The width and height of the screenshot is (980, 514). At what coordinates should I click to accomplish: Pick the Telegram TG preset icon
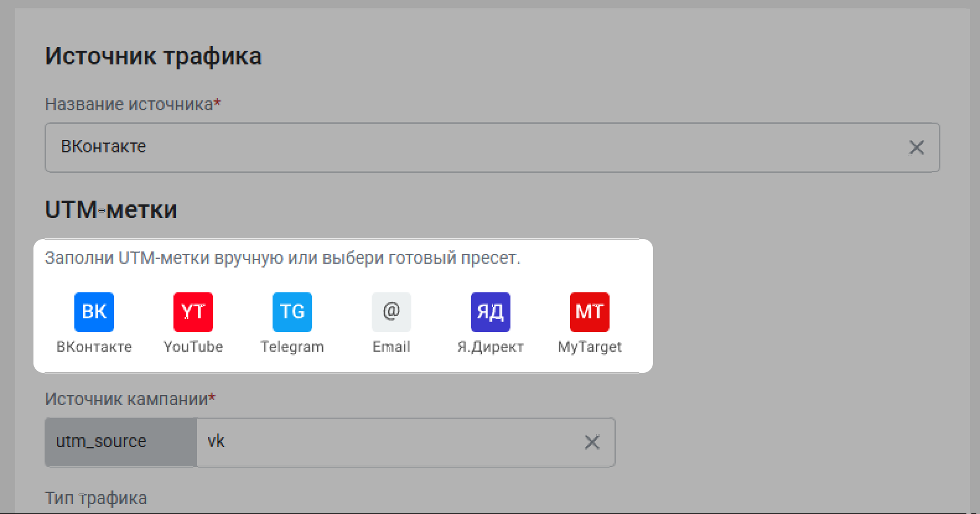pyautogui.click(x=292, y=311)
